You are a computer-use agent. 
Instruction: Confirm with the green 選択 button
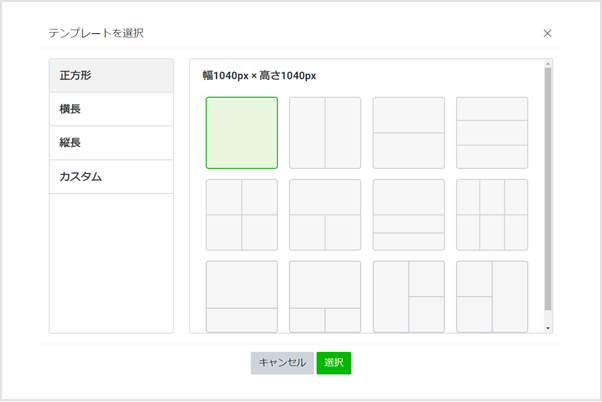tap(334, 363)
